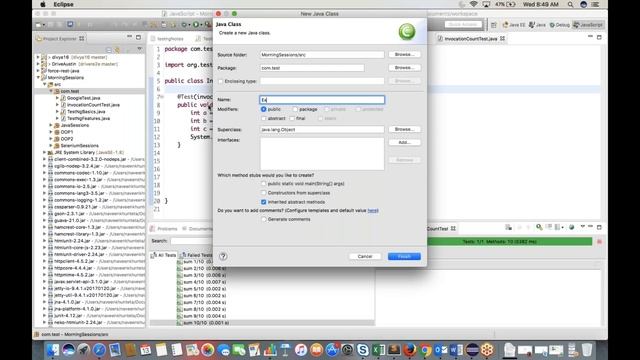Select the InvocationCountTest.java editor tab
Image resolution: width=640 pixels, height=360 pixels.
[x=471, y=38]
